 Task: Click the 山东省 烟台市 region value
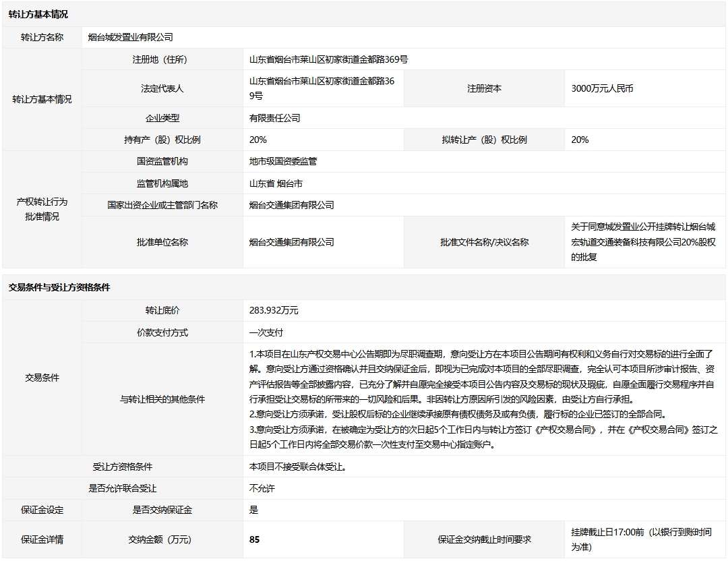pos(276,183)
